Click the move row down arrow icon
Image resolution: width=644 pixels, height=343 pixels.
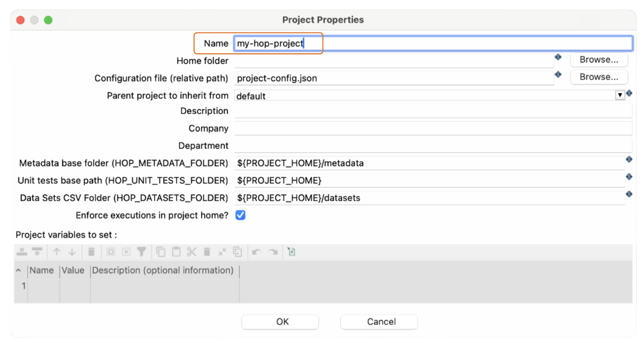[72, 252]
